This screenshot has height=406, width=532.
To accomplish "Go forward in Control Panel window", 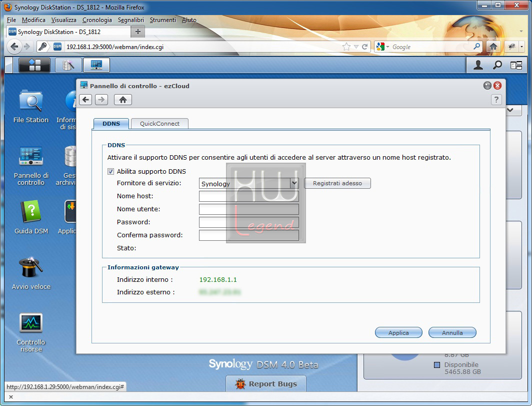I will pos(101,100).
